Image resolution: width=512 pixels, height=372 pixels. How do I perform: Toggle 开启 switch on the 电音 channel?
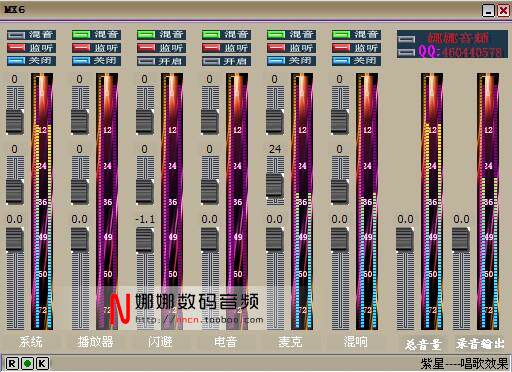point(226,61)
